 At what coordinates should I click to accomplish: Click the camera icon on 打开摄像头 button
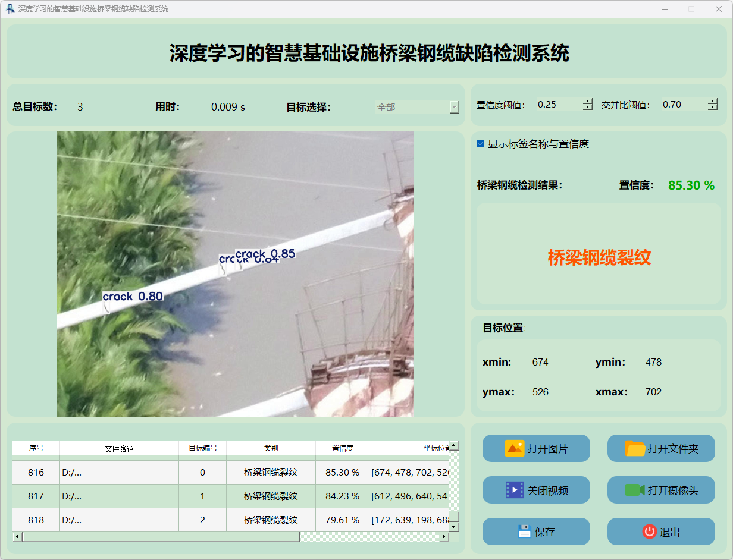pos(635,490)
